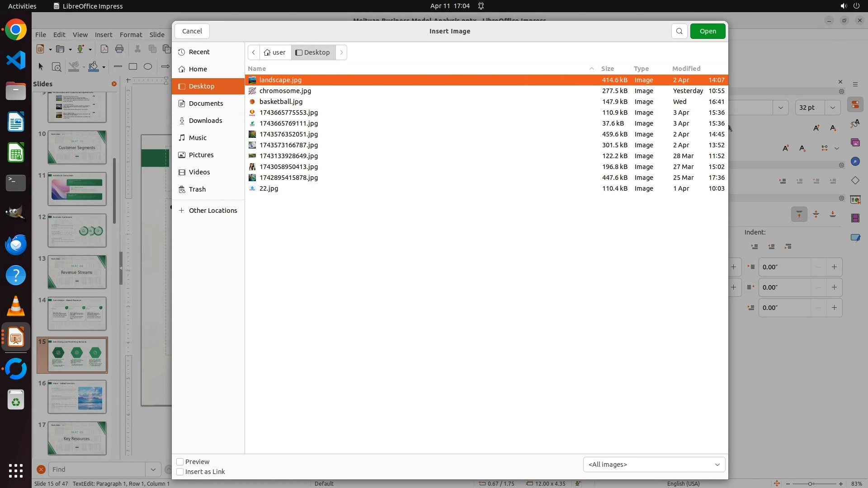The height and width of the screenshot is (488, 868).
Task: Select basketball.jpg in file list
Action: click(x=281, y=102)
